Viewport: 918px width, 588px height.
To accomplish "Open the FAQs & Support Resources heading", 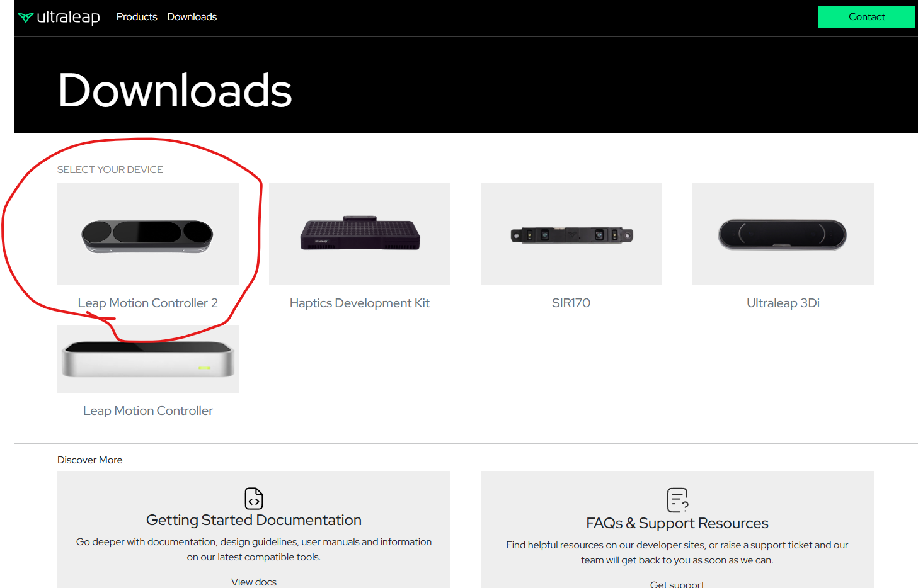I will click(x=677, y=523).
